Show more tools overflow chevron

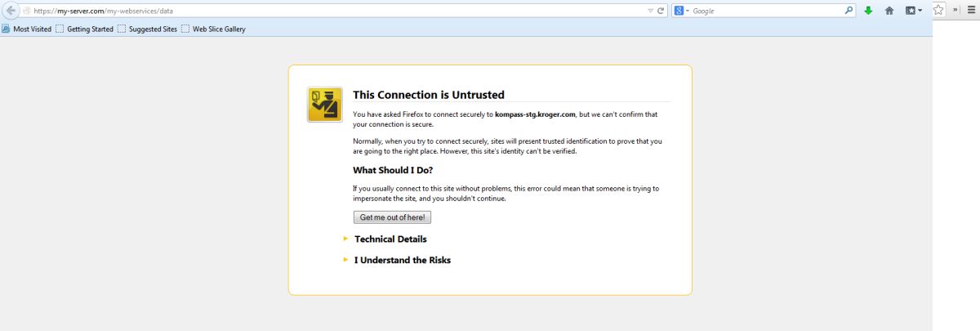tap(955, 11)
